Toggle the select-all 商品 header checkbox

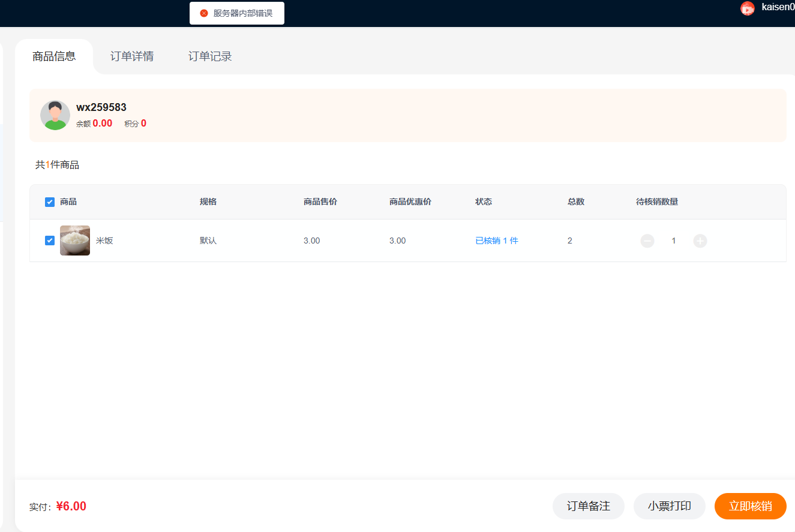pos(50,202)
